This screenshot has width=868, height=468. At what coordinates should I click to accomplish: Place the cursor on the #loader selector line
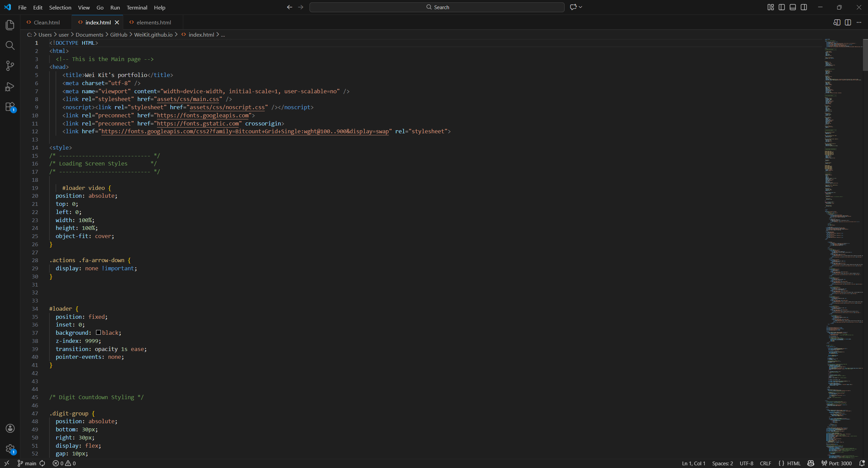click(64, 309)
